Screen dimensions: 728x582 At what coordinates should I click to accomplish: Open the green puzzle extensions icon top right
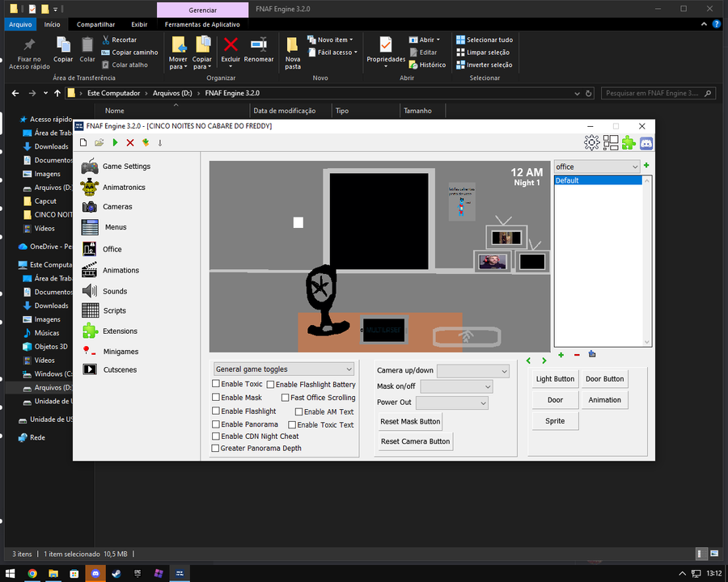[x=629, y=142]
